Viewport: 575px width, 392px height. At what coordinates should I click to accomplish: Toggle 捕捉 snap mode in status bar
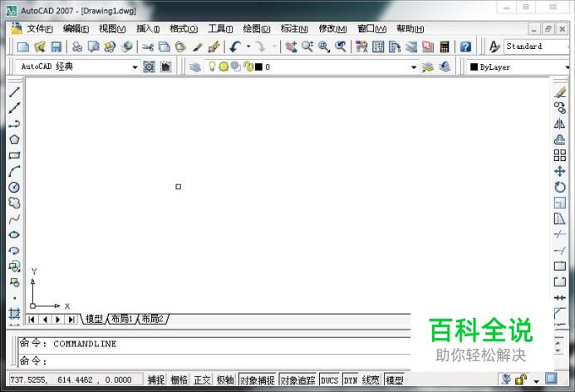point(156,380)
